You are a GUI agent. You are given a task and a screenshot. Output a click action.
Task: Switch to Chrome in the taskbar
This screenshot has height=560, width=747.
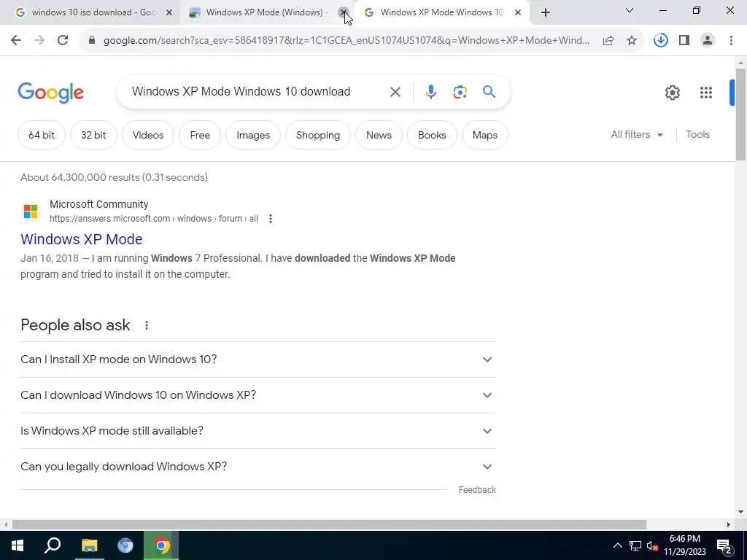[161, 545]
